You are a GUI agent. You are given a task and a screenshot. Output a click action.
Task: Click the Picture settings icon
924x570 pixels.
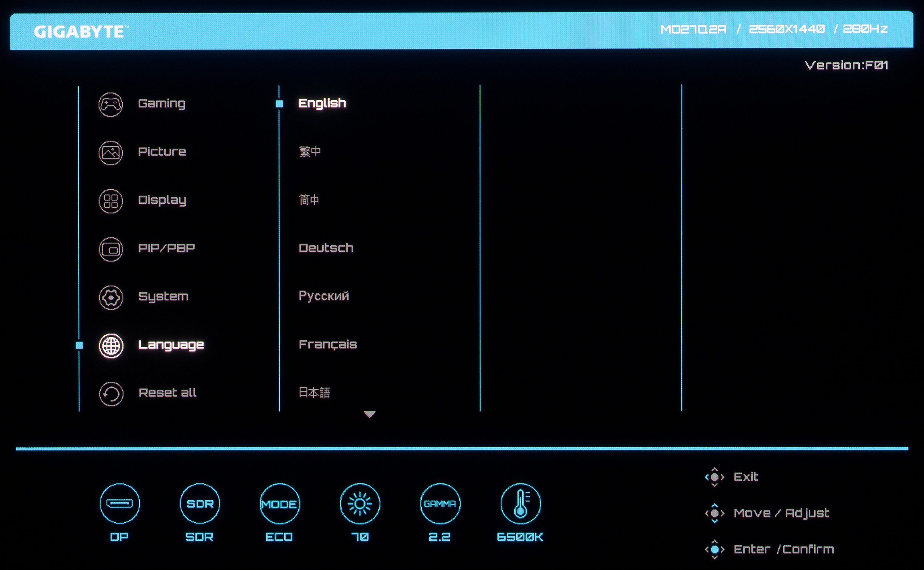click(111, 153)
